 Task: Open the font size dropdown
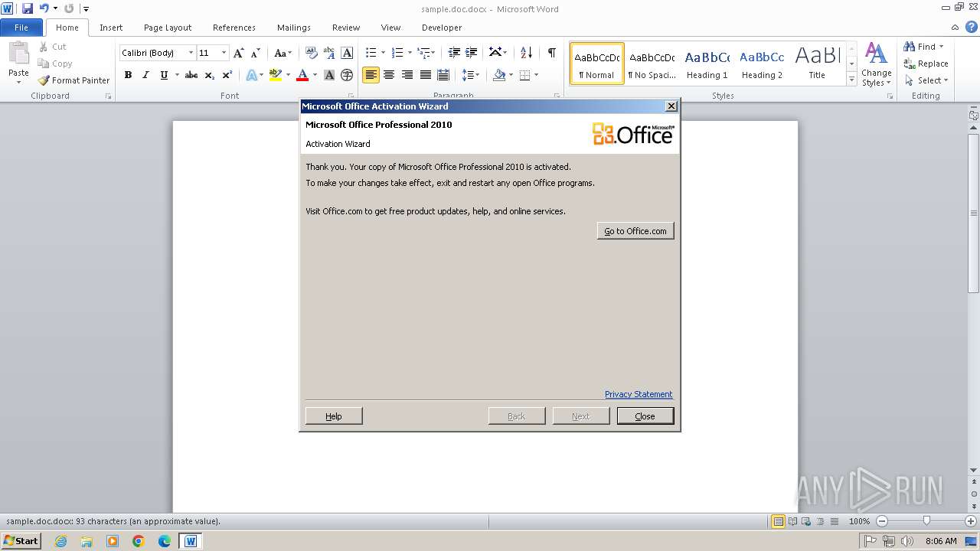coord(224,53)
